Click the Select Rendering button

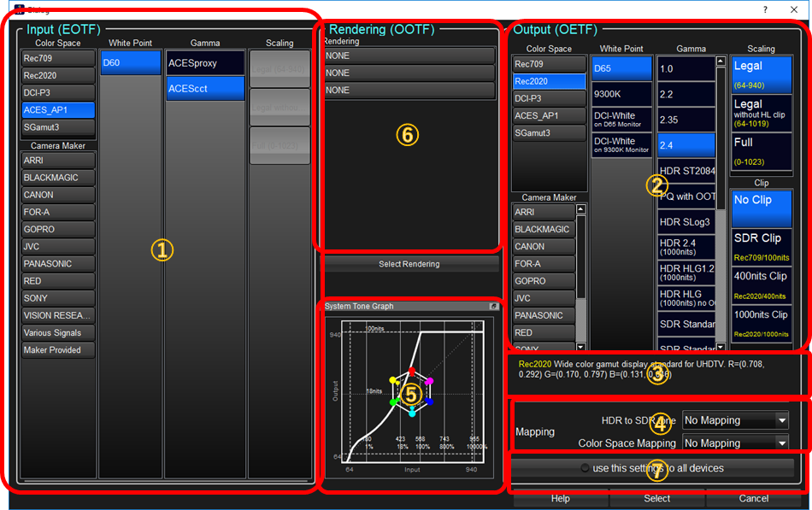click(x=409, y=264)
